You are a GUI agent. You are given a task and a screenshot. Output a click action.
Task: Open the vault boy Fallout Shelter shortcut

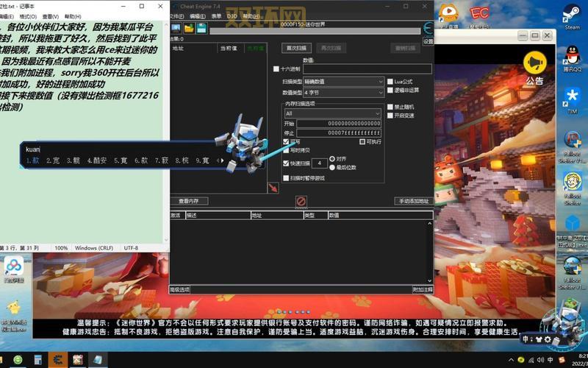(x=573, y=188)
